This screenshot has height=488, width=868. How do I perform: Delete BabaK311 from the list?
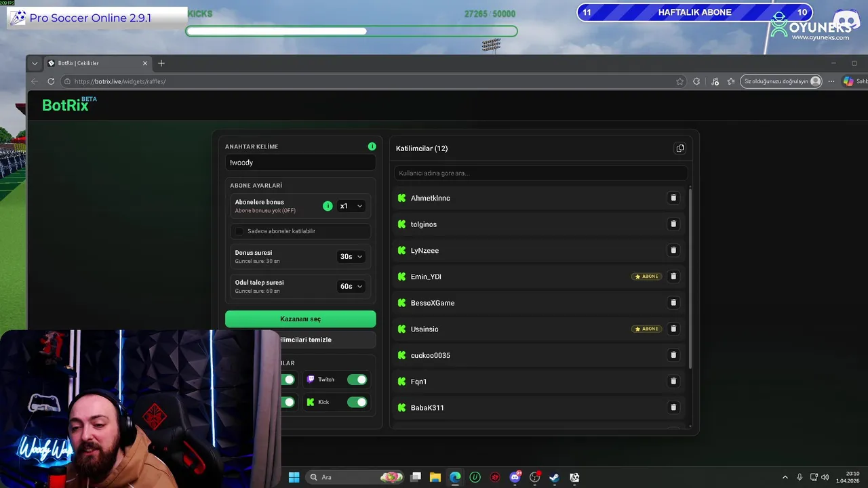(x=673, y=407)
